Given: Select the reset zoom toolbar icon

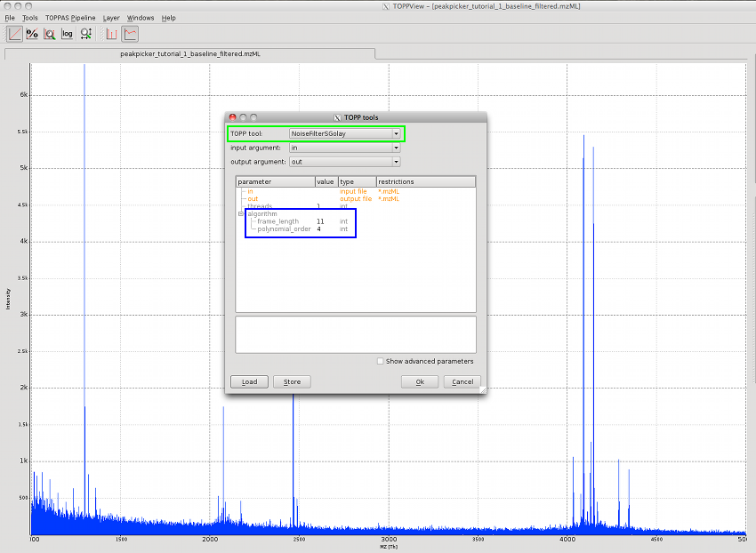Looking at the screenshot, I should [x=14, y=34].
